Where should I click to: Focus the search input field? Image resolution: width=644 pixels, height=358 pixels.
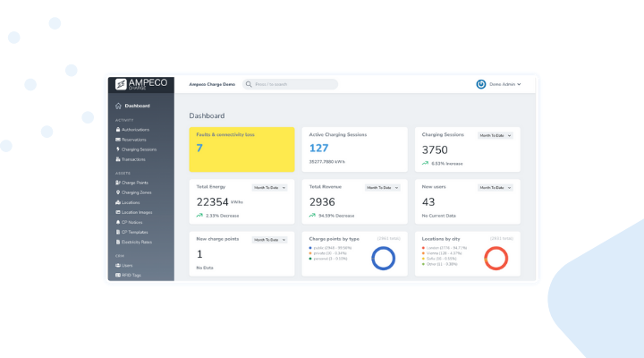point(291,84)
